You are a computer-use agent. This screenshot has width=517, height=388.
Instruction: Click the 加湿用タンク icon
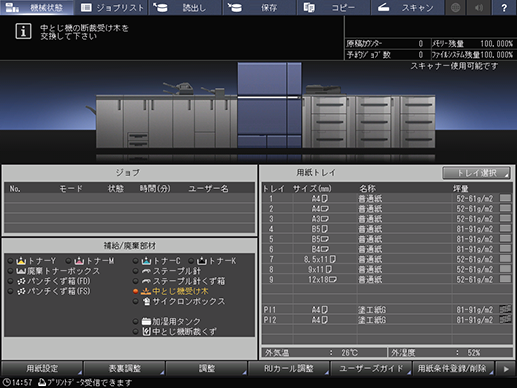pos(146,322)
